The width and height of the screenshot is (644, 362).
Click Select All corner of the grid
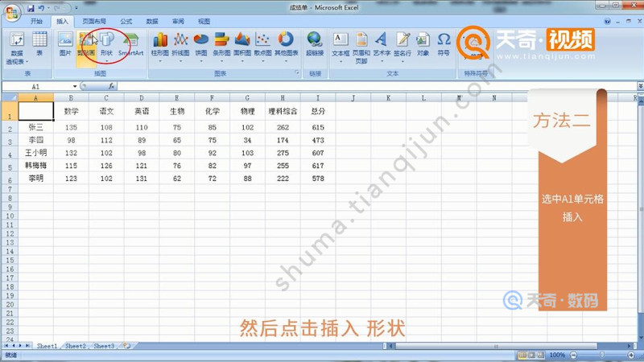coord(10,97)
